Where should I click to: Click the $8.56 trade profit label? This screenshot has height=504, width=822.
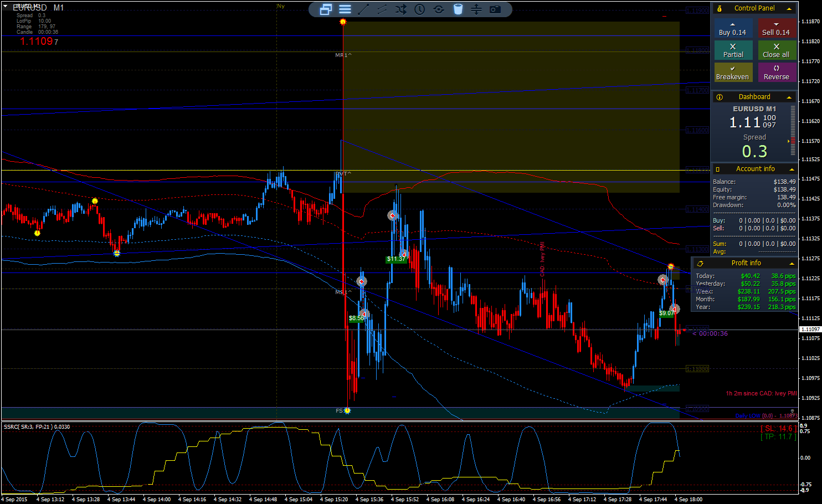pyautogui.click(x=357, y=318)
